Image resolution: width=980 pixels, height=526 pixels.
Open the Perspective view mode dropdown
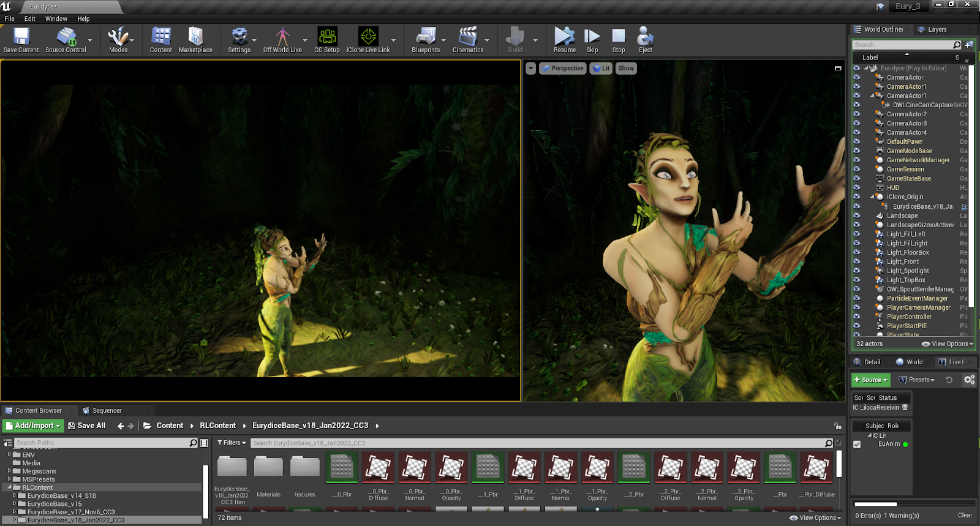(x=562, y=69)
